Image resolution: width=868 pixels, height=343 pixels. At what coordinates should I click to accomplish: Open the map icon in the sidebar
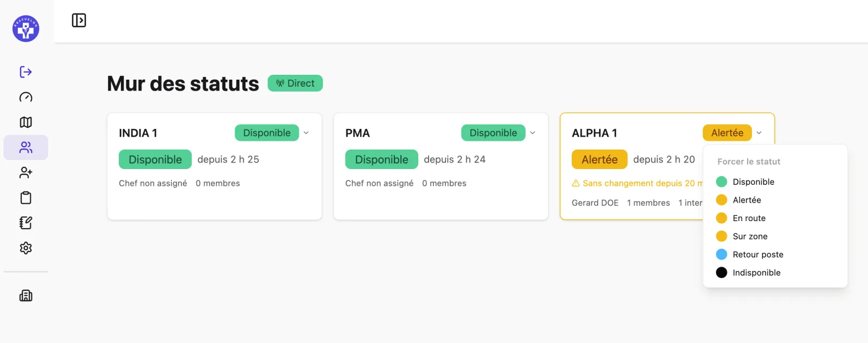tap(25, 122)
